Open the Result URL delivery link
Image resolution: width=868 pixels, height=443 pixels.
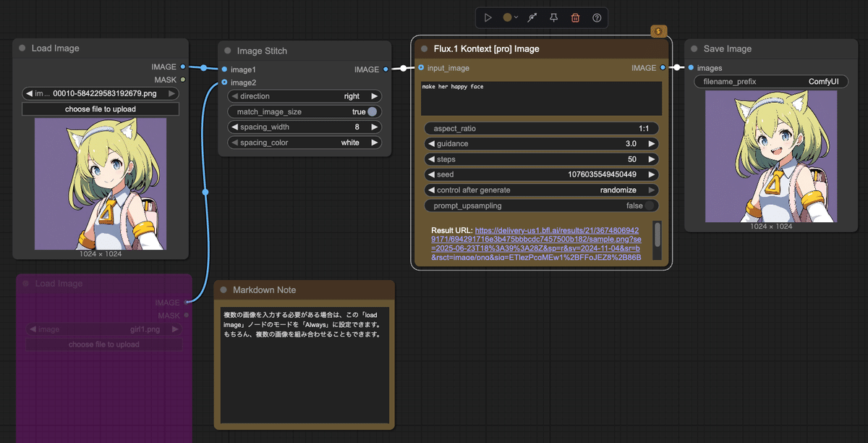click(x=537, y=244)
